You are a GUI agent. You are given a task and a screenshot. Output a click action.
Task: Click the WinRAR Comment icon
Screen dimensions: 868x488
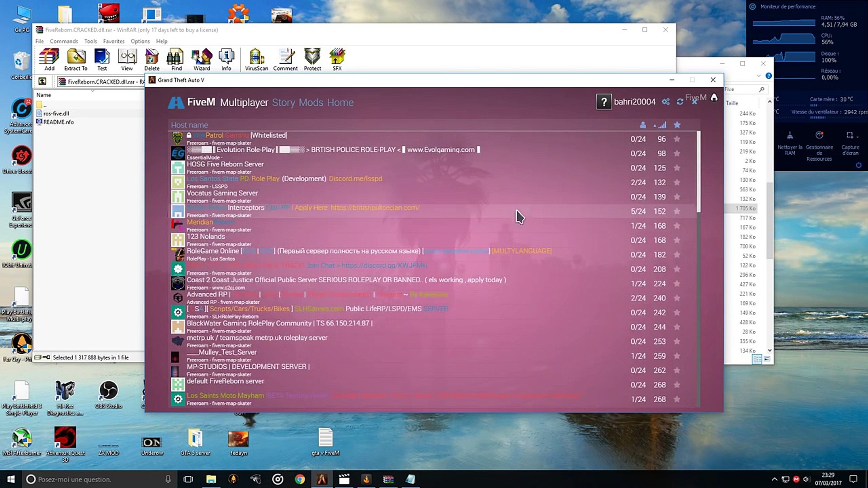click(x=285, y=60)
